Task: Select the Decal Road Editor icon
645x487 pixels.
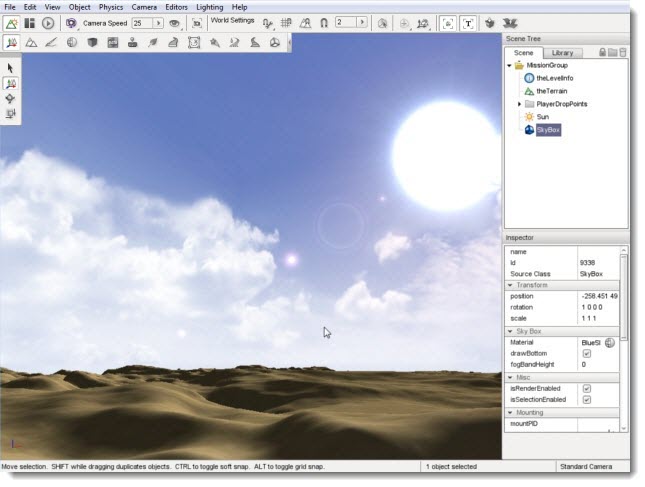Action: (255, 42)
